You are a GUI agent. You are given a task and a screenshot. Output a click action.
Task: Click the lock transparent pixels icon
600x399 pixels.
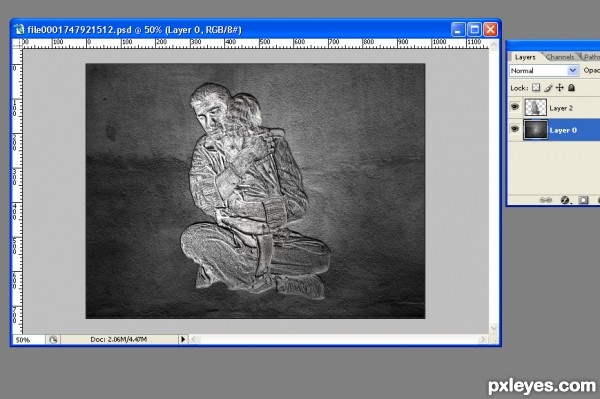pyautogui.click(x=536, y=88)
